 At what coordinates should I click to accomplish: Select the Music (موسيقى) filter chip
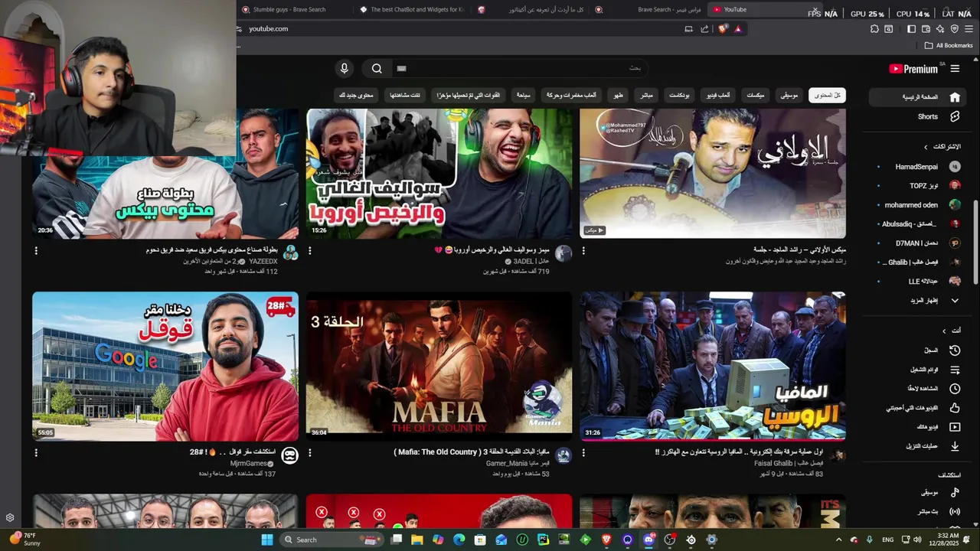point(789,96)
